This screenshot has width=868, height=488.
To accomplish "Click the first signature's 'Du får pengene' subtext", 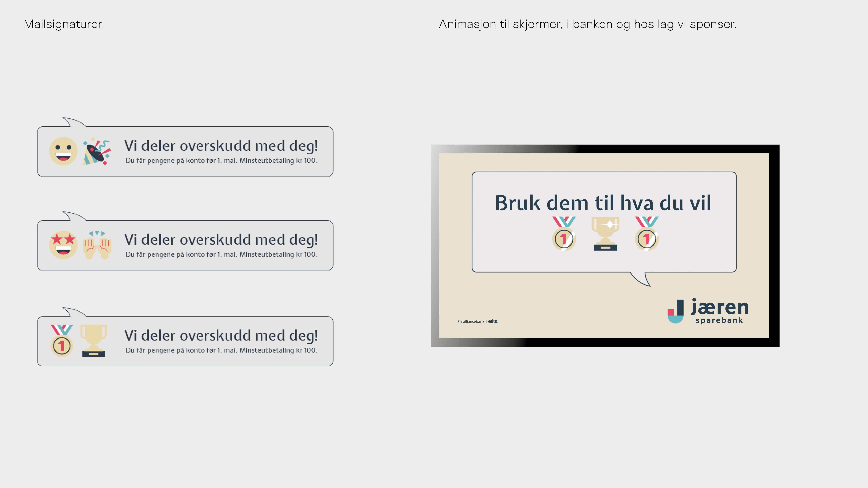I will point(221,161).
